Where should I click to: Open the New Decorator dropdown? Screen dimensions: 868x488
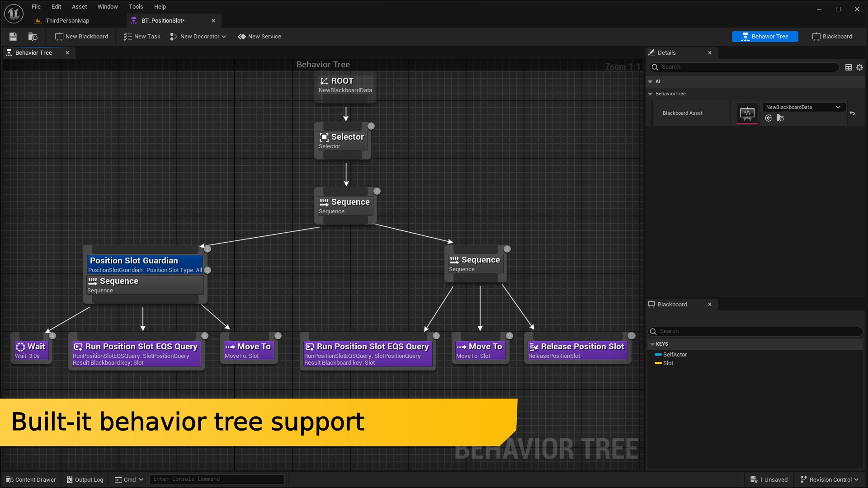pyautogui.click(x=198, y=37)
